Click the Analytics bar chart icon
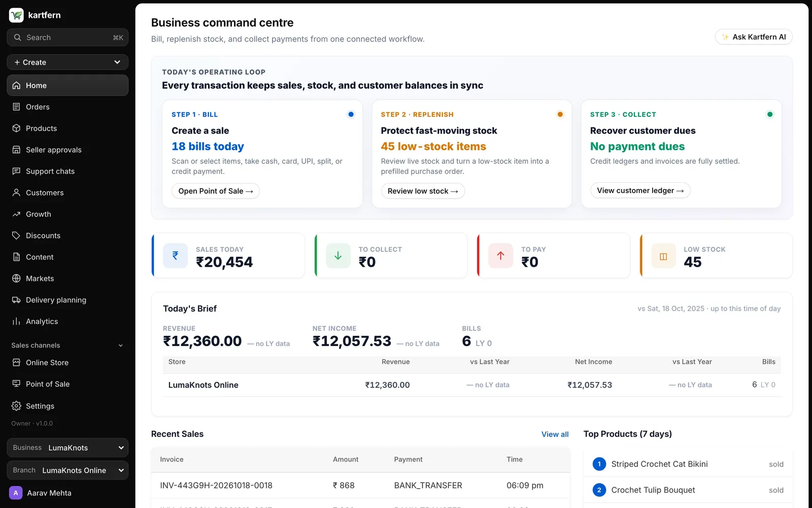812x508 pixels. pyautogui.click(x=16, y=321)
